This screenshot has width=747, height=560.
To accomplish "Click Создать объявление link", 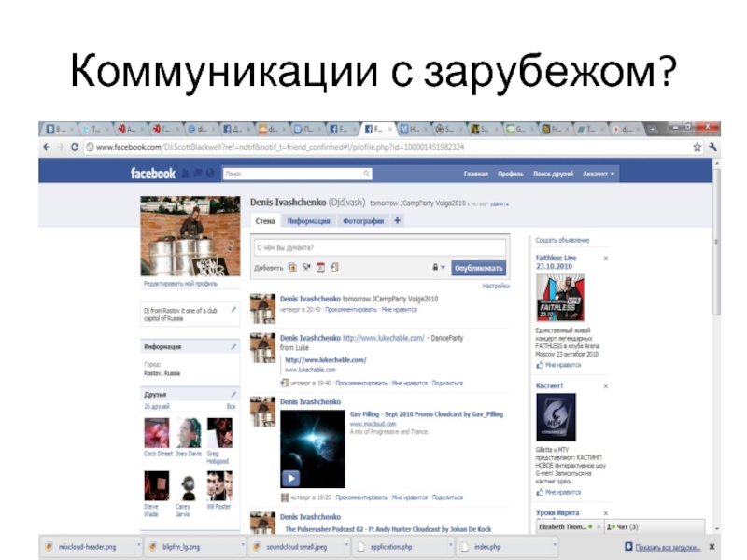I will pos(562,241).
